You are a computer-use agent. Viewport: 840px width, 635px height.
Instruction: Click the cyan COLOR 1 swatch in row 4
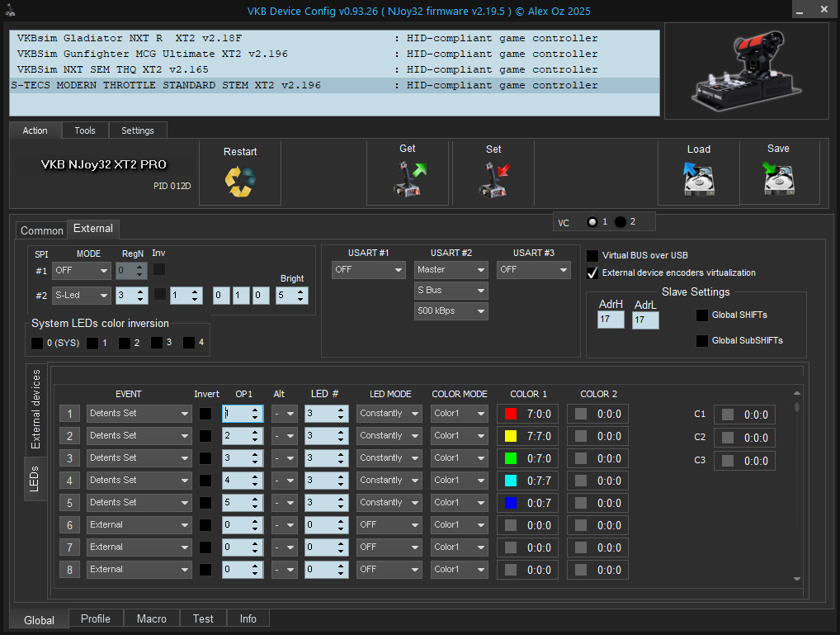pos(511,481)
